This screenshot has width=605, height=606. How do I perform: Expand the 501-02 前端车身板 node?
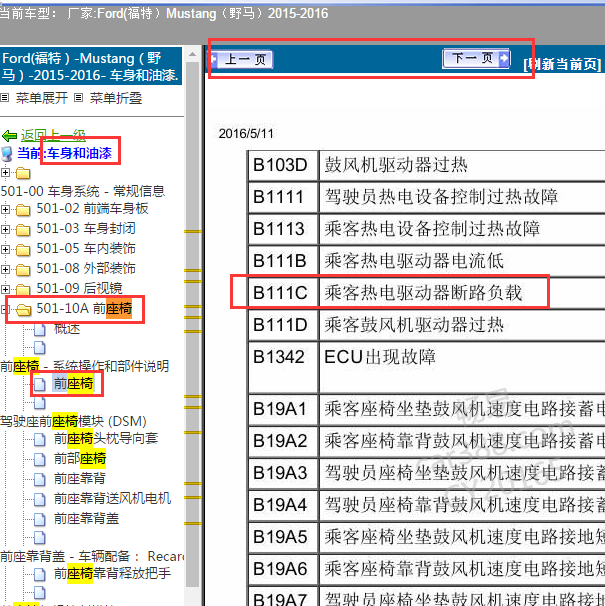coord(5,209)
